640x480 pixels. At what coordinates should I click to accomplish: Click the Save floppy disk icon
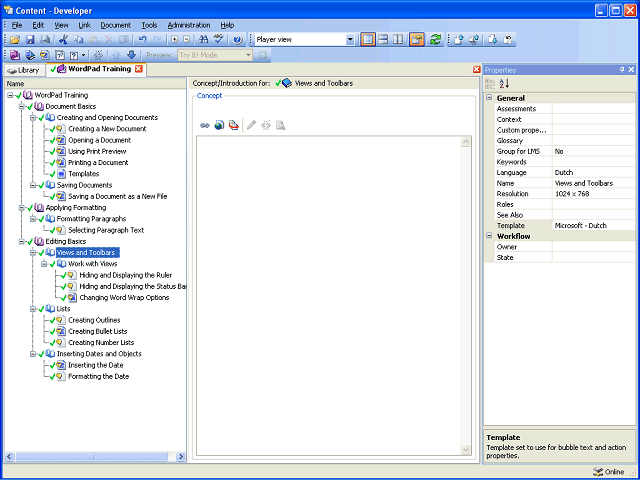30,40
